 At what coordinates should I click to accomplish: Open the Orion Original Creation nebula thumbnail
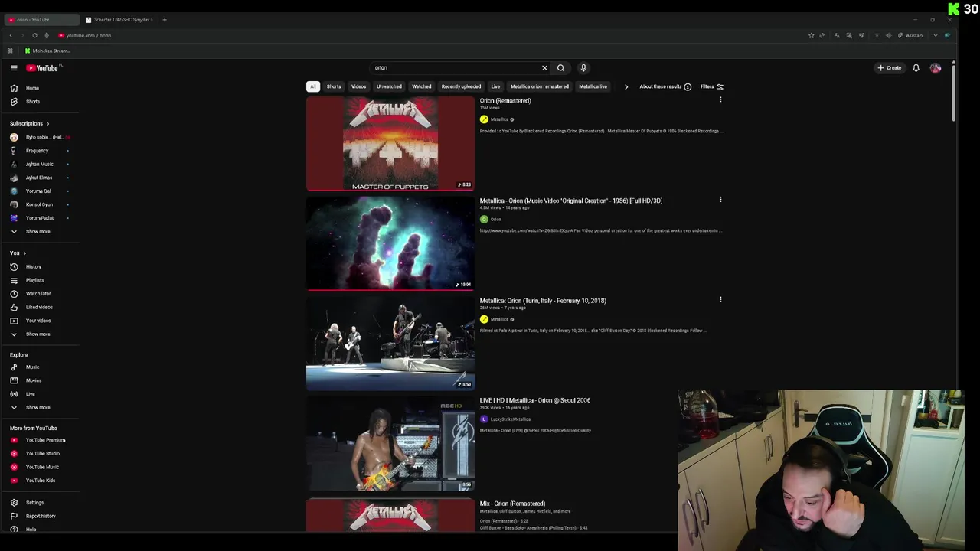390,243
